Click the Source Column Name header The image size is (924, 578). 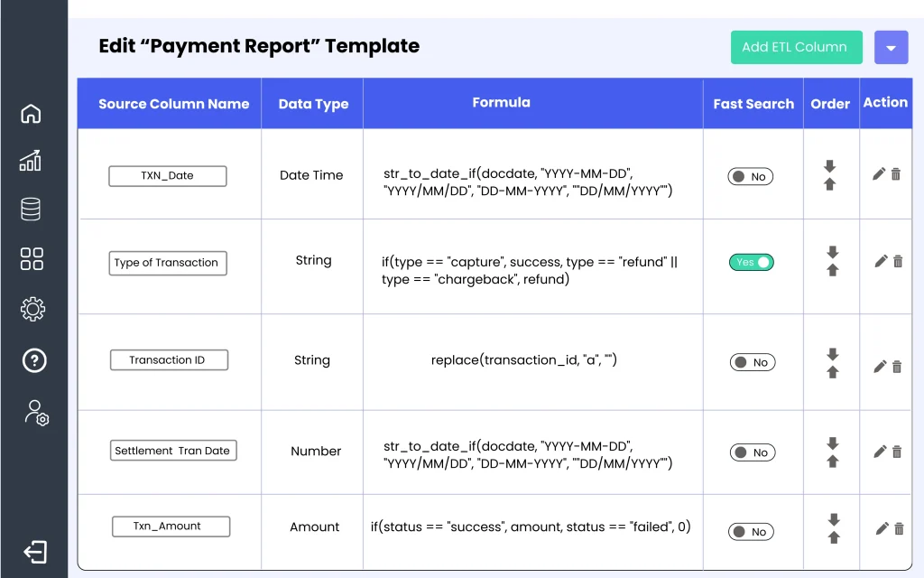(x=174, y=104)
